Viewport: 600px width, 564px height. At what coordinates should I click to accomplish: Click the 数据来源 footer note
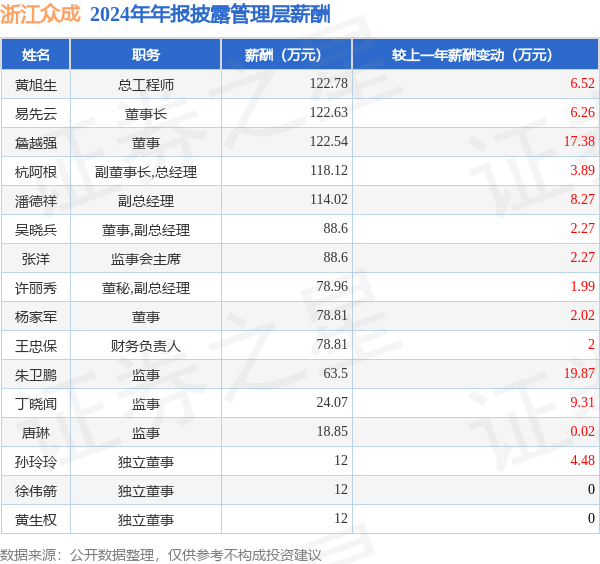click(x=161, y=555)
